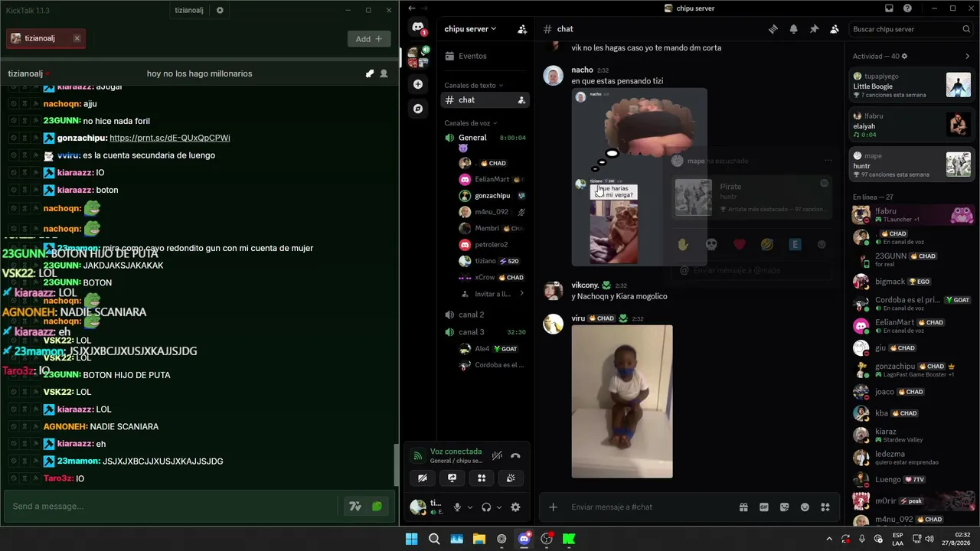Open Discord threads icon in header

point(773,29)
